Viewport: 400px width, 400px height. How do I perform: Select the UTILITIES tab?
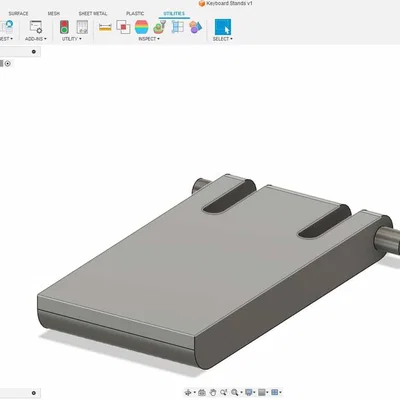[x=174, y=14]
